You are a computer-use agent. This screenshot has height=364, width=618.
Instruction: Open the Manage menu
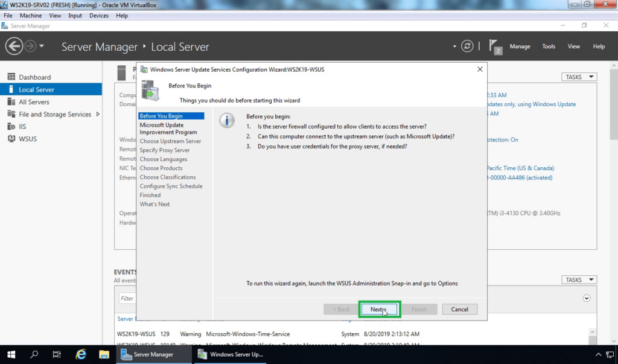pos(520,46)
